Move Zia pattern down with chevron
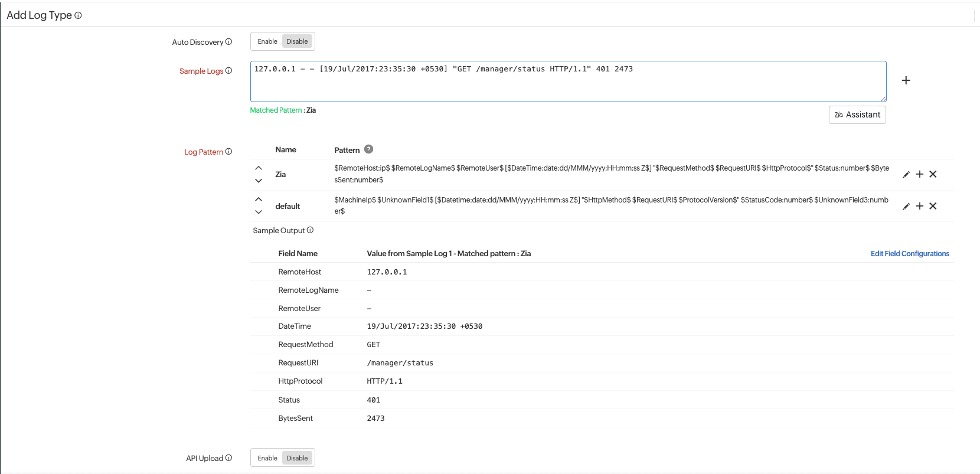The width and height of the screenshot is (980, 474). (259, 181)
